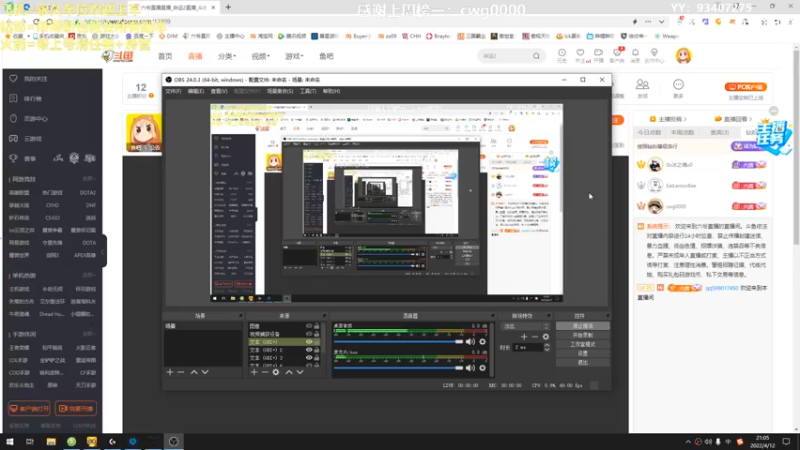Expand the 视频 dropdown in Douyu nav
The width and height of the screenshot is (800, 450).
click(x=261, y=56)
